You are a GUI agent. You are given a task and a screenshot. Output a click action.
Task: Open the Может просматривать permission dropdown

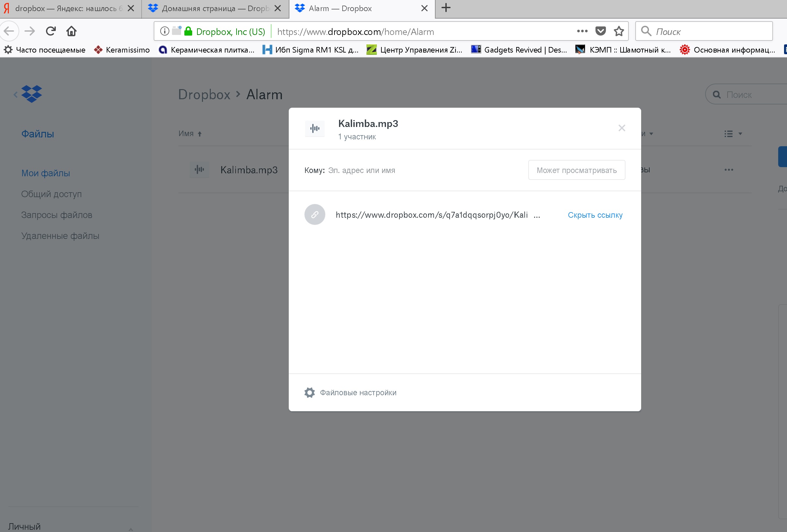(x=576, y=170)
